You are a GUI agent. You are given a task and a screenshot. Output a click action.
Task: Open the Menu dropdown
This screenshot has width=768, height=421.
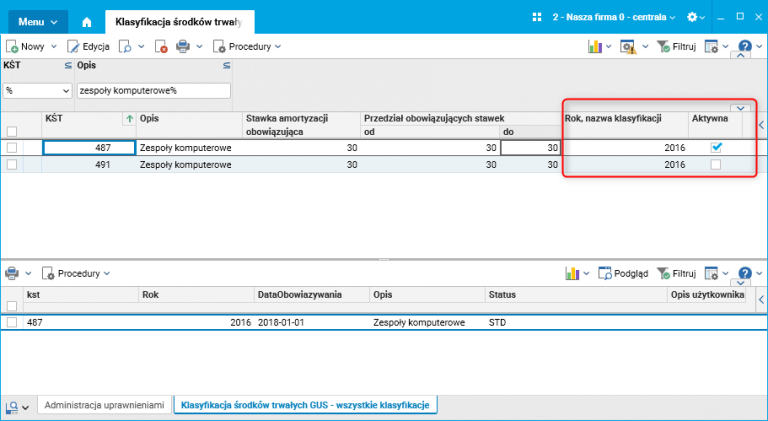pos(38,22)
